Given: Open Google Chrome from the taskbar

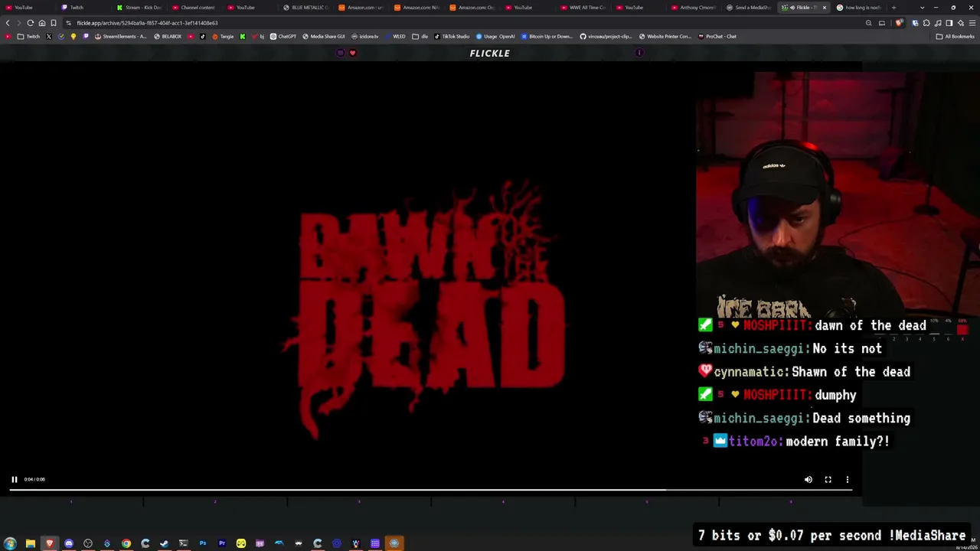Looking at the screenshot, I should (126, 543).
